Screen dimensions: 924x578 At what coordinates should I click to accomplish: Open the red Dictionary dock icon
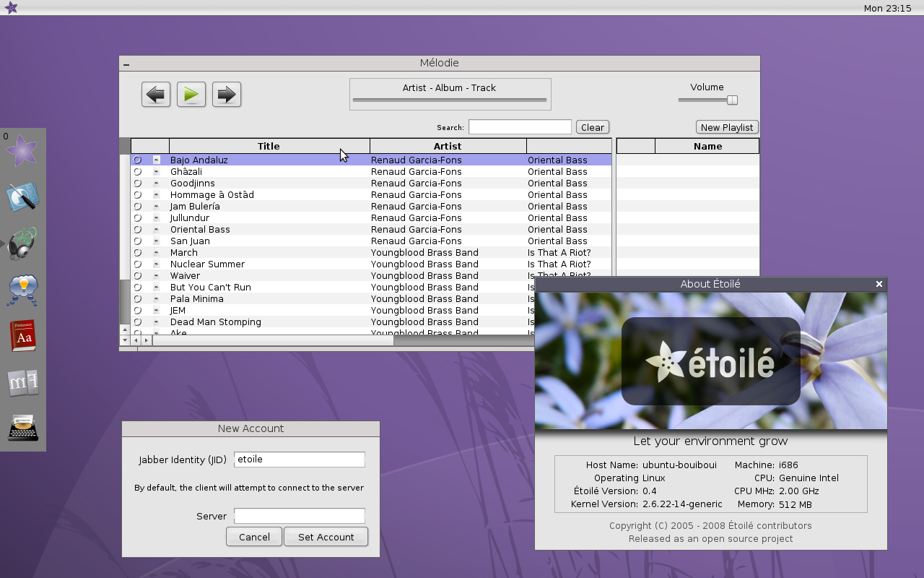coord(22,336)
